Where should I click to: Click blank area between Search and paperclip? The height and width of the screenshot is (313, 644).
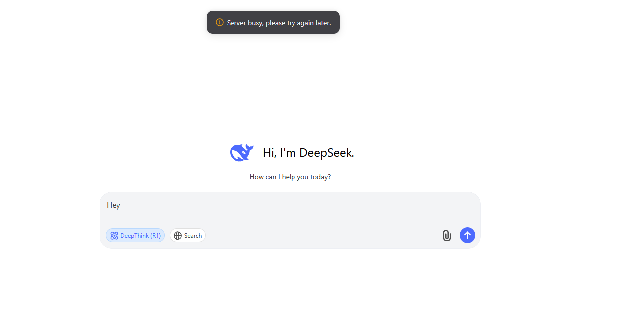[322, 236]
